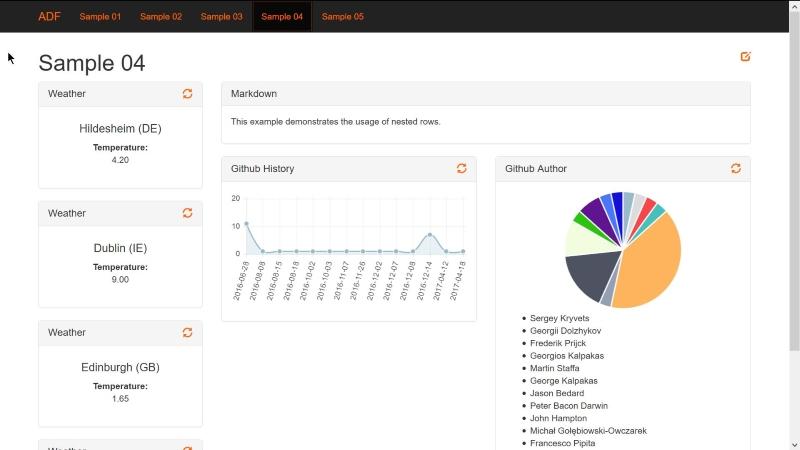The image size is (800, 450).
Task: Reload the Hildesheim weather widget
Action: 187,94
